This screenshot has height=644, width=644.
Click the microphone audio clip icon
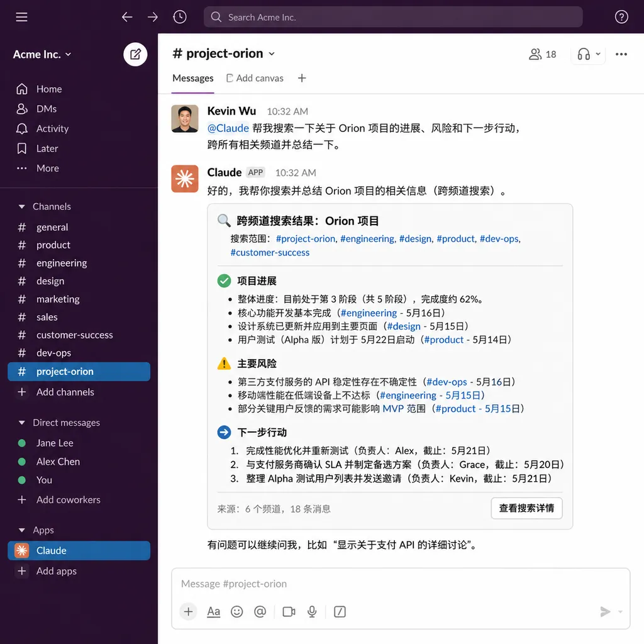pyautogui.click(x=312, y=612)
